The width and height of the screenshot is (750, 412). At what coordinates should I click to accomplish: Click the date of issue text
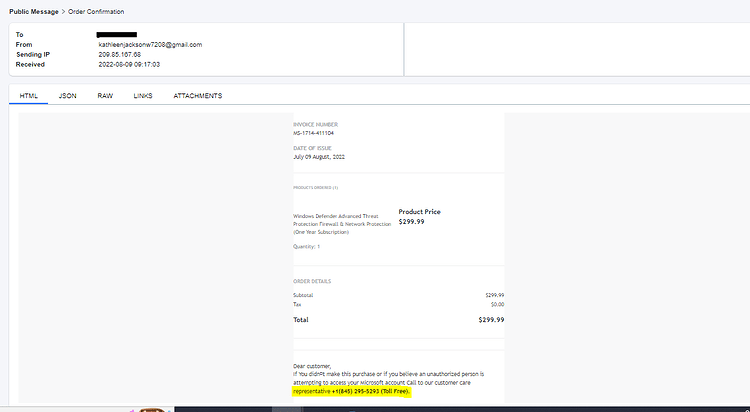[x=319, y=157]
